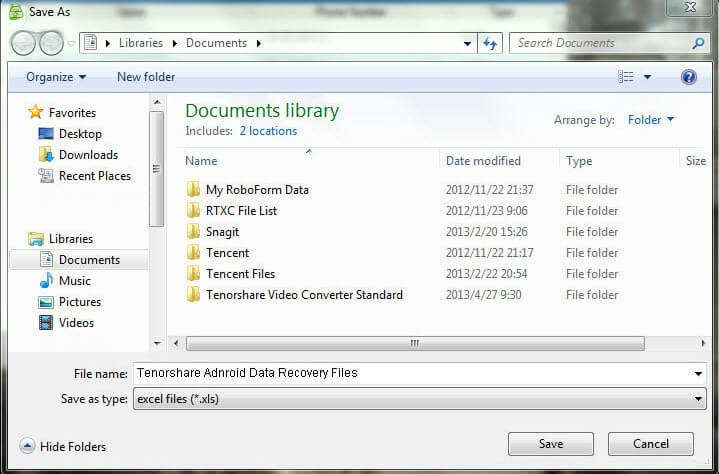Click the Tenorshare Video Converter Standard folder icon
Screen dimensions: 719x474
coord(193,295)
